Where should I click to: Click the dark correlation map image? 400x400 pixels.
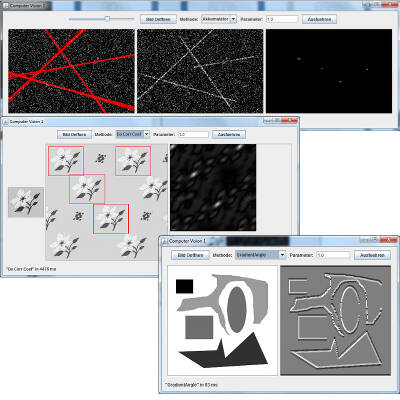(x=213, y=187)
